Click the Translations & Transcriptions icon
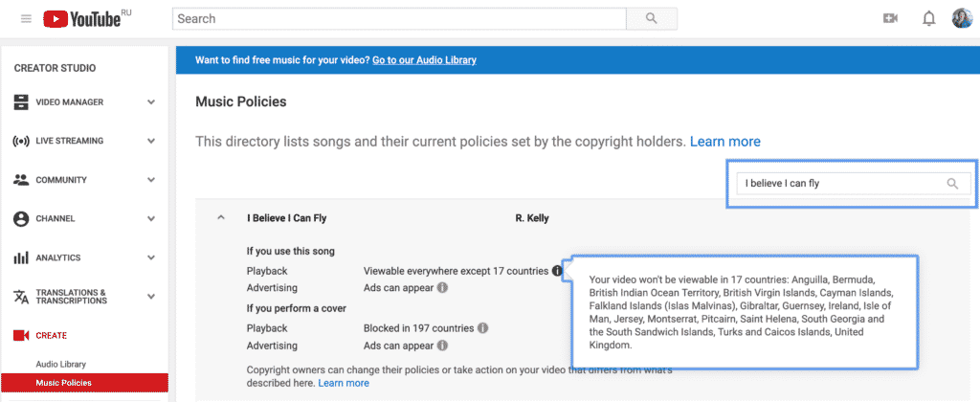Image resolution: width=980 pixels, height=402 pixels. point(21,297)
